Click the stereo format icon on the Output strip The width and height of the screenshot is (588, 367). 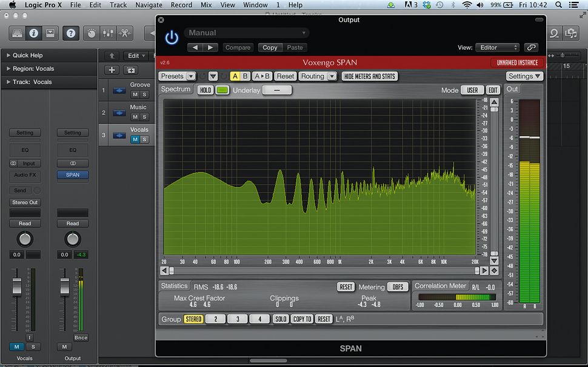point(72,163)
